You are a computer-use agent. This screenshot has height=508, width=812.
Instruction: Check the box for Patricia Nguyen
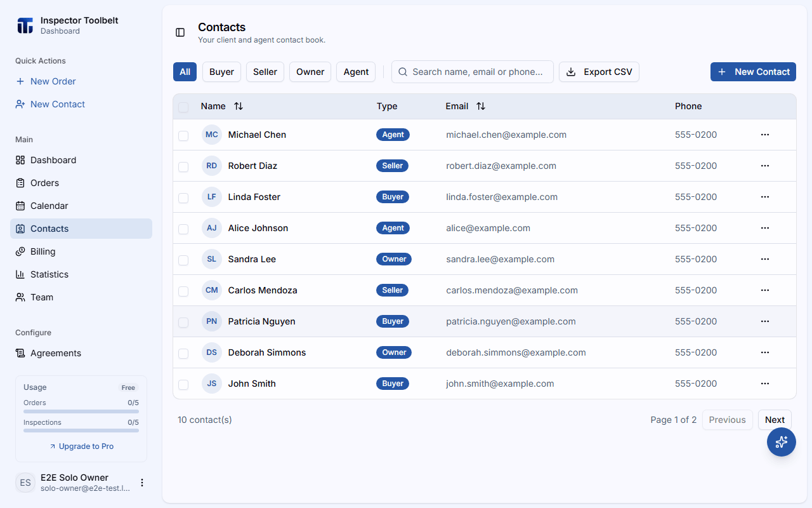[183, 323]
